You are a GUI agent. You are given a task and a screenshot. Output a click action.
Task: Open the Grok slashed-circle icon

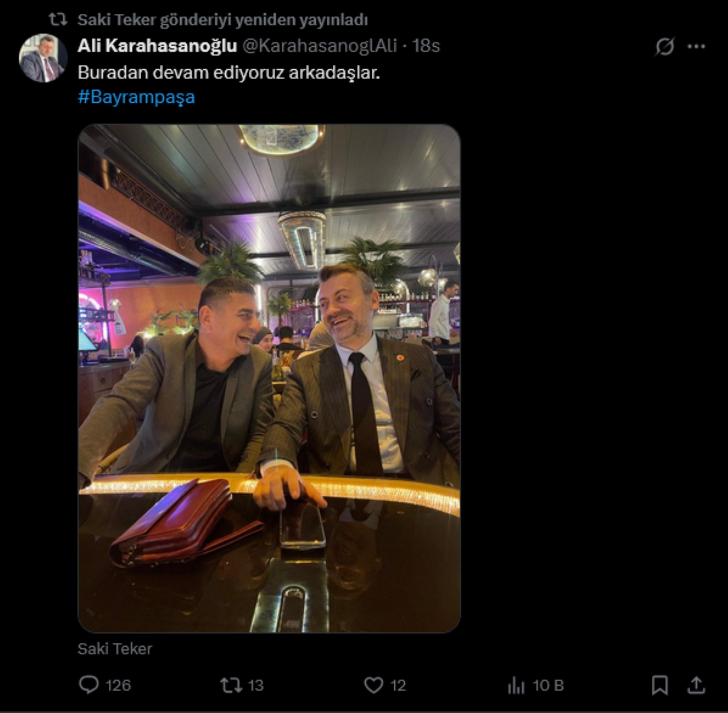[x=664, y=46]
